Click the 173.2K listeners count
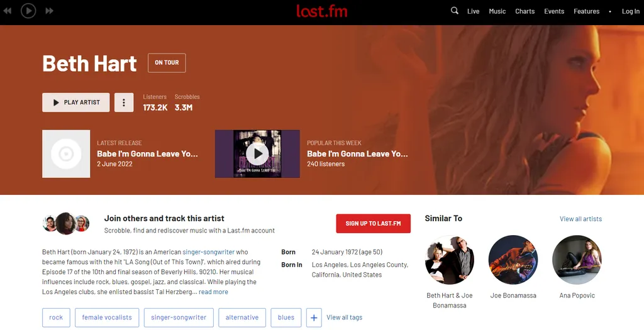 coord(155,107)
